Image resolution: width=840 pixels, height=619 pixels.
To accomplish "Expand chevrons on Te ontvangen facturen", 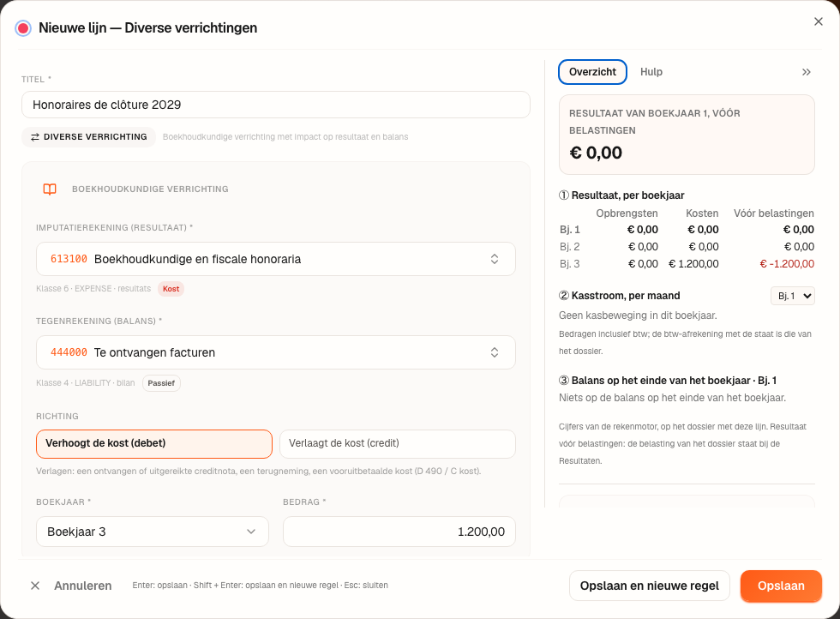I will [x=495, y=352].
